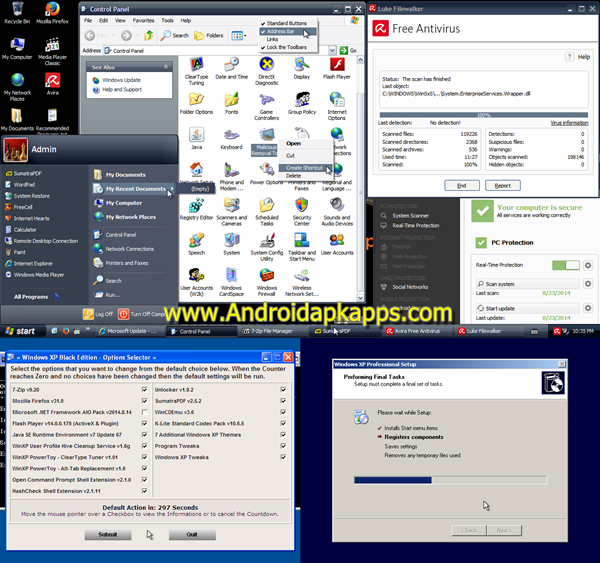
Task: Open the Windows Start button
Action: tap(22, 331)
